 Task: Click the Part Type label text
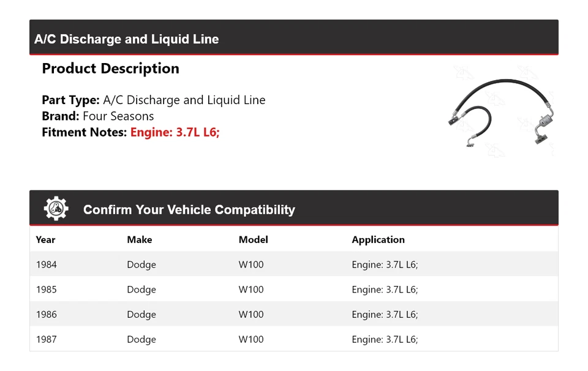(70, 100)
